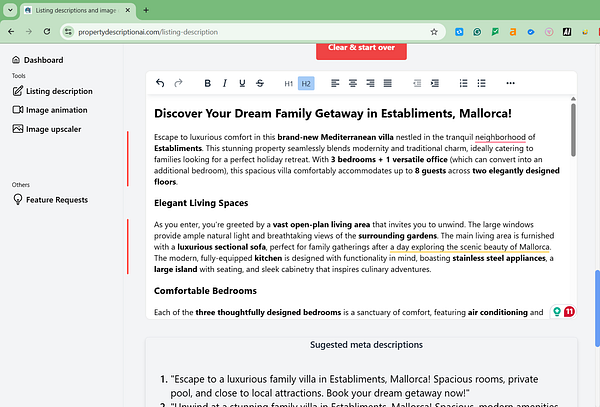Viewport: 600px width, 407px height.
Task: Undo the last editor change
Action: (x=160, y=83)
